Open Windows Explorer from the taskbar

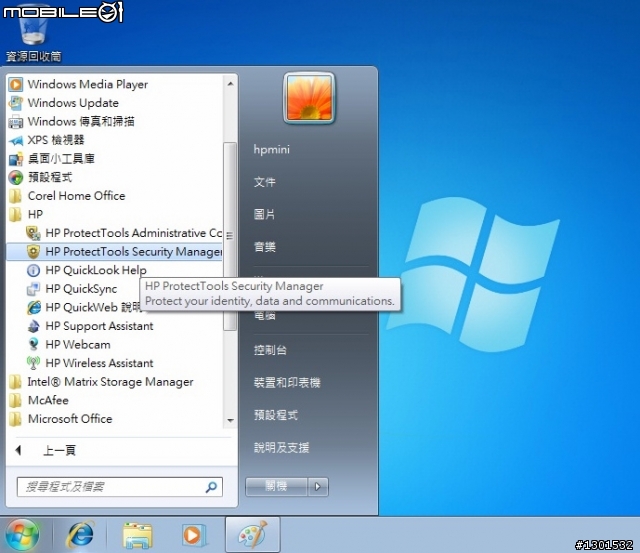tap(137, 535)
